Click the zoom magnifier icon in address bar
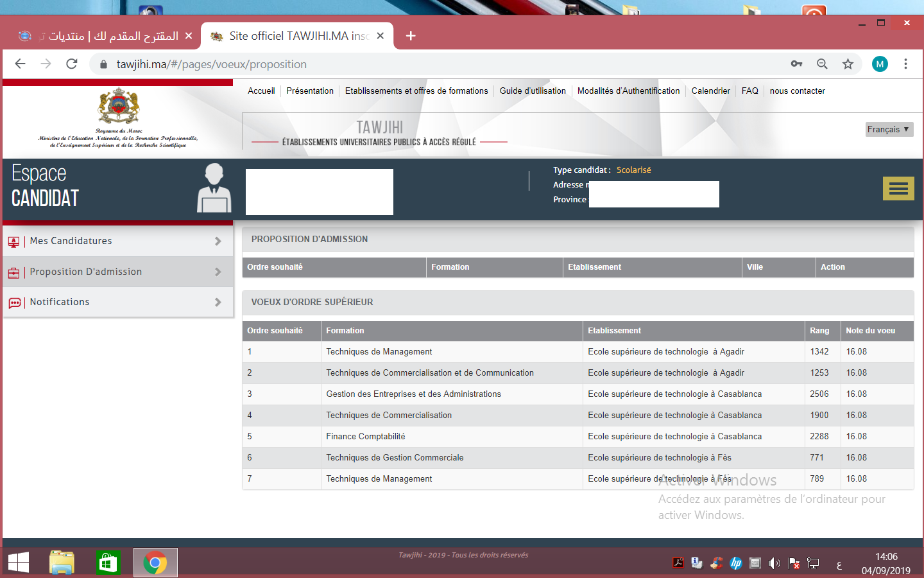Image resolution: width=924 pixels, height=578 pixels. tap(822, 64)
